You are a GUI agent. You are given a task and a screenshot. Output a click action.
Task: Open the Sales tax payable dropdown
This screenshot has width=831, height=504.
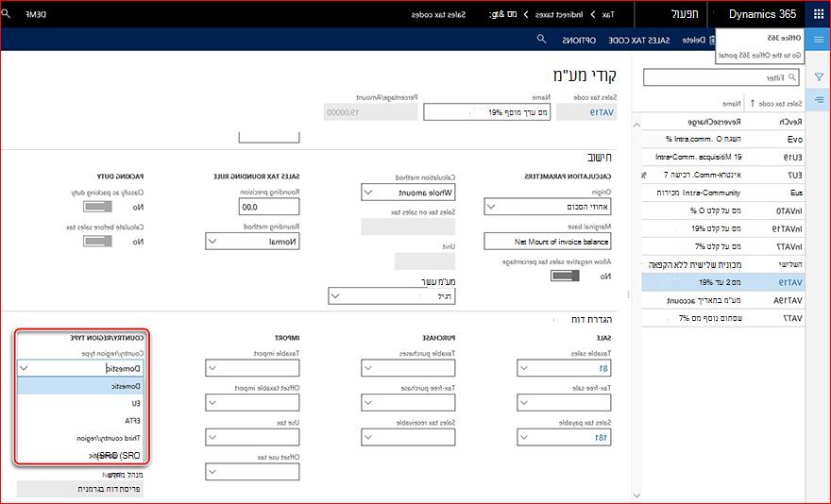point(524,437)
